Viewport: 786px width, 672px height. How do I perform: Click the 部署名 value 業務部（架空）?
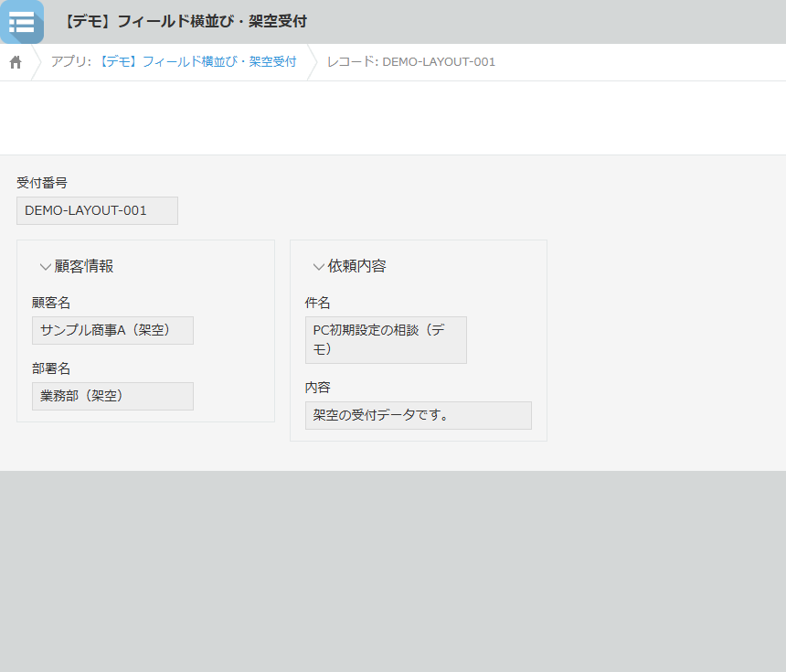(x=112, y=396)
